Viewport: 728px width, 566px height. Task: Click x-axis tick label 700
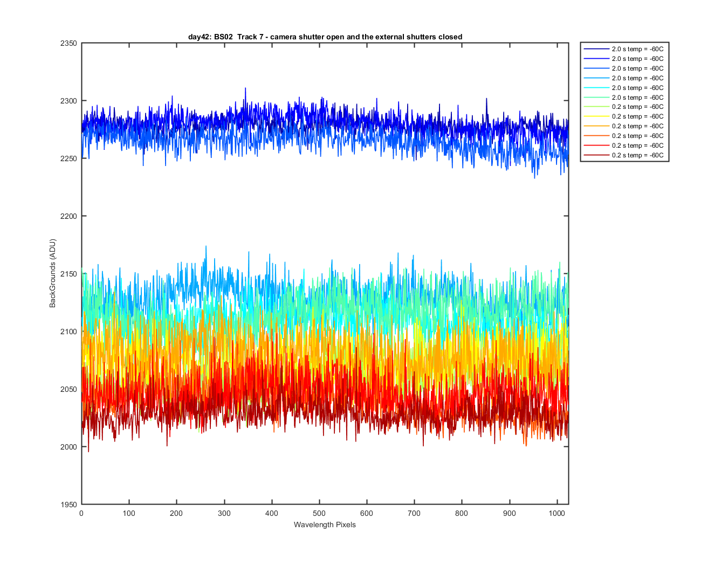(x=414, y=513)
